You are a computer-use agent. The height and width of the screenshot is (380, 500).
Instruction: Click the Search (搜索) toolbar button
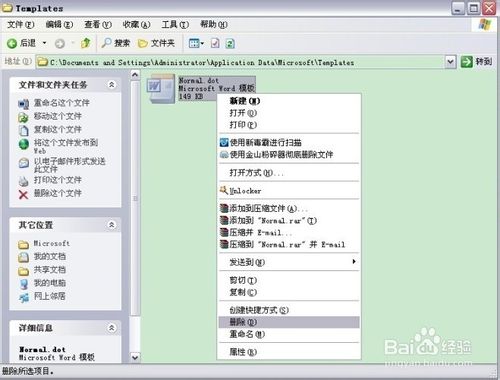[x=116, y=43]
